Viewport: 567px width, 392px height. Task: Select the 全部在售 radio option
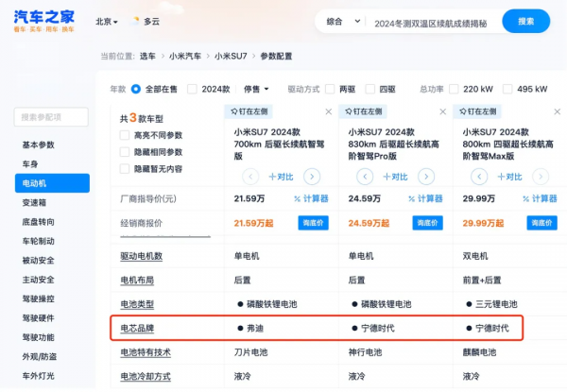(136, 89)
